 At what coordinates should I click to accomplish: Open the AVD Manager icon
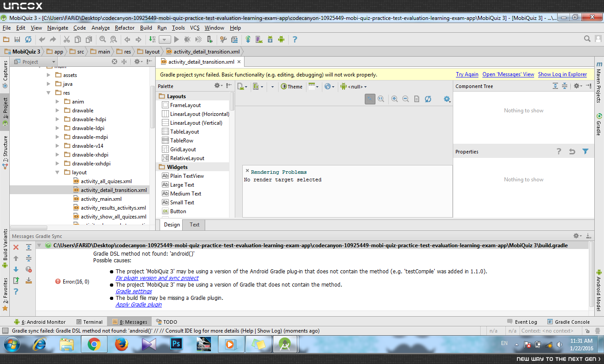259,39
